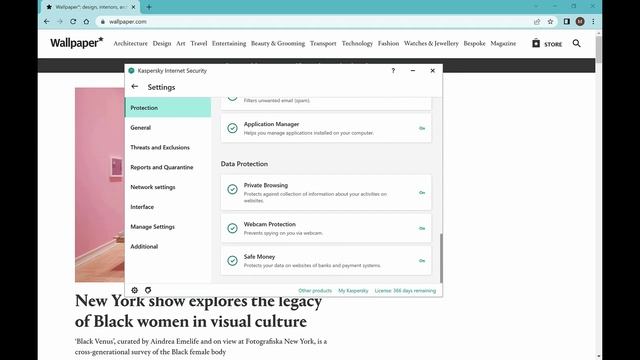Open the Magazine menu item
640x360 pixels.
[x=503, y=43]
